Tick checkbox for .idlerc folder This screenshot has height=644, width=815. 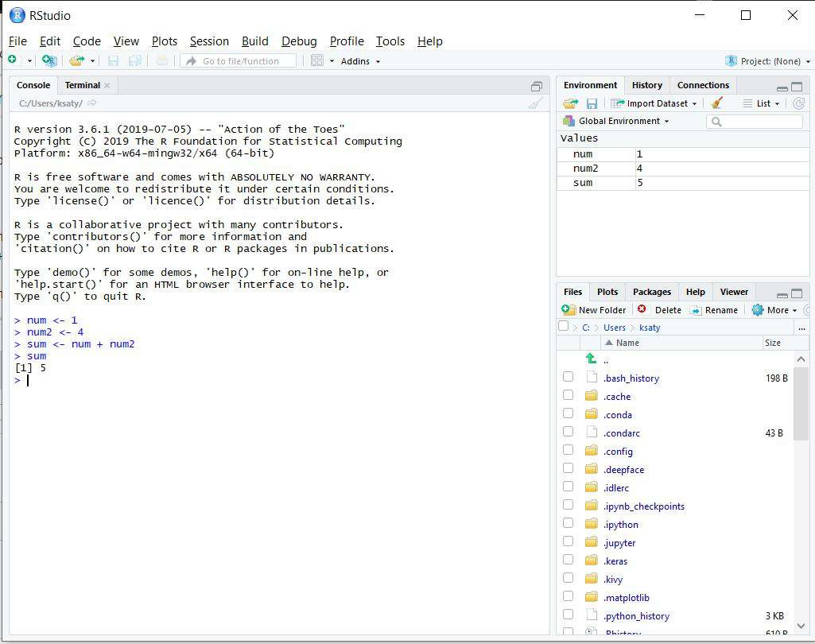568,486
